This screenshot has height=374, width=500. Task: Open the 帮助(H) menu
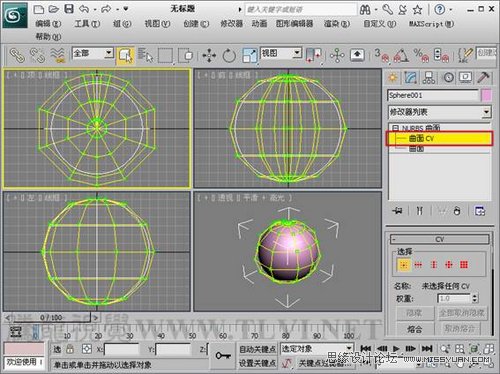coord(48,36)
